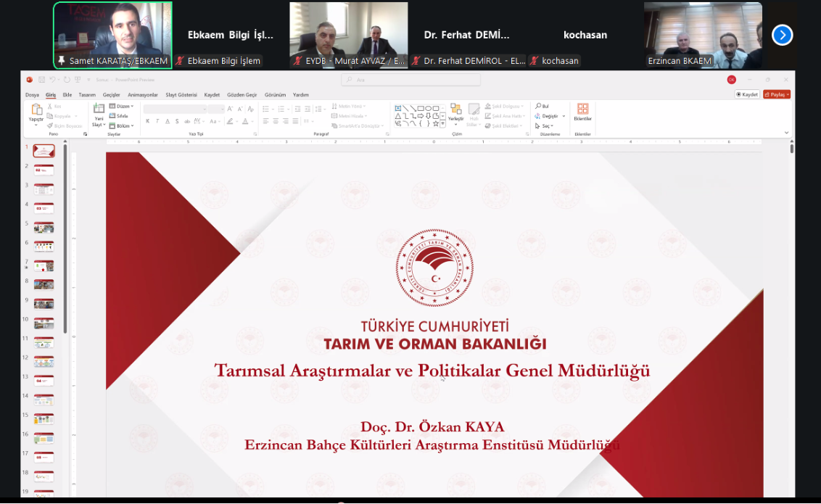Toggle Italic (T) text formatting

pyautogui.click(x=157, y=122)
